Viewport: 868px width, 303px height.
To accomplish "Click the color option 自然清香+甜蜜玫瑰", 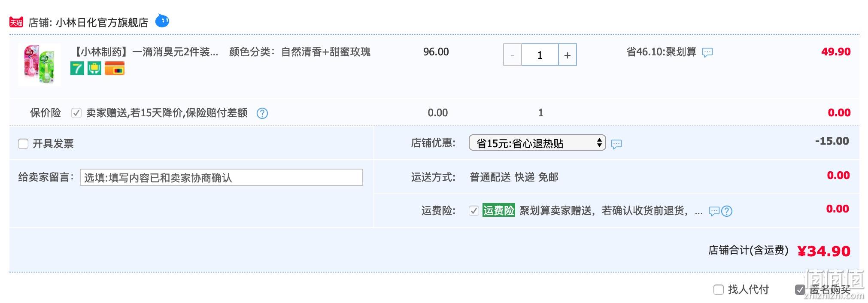I will click(x=325, y=52).
